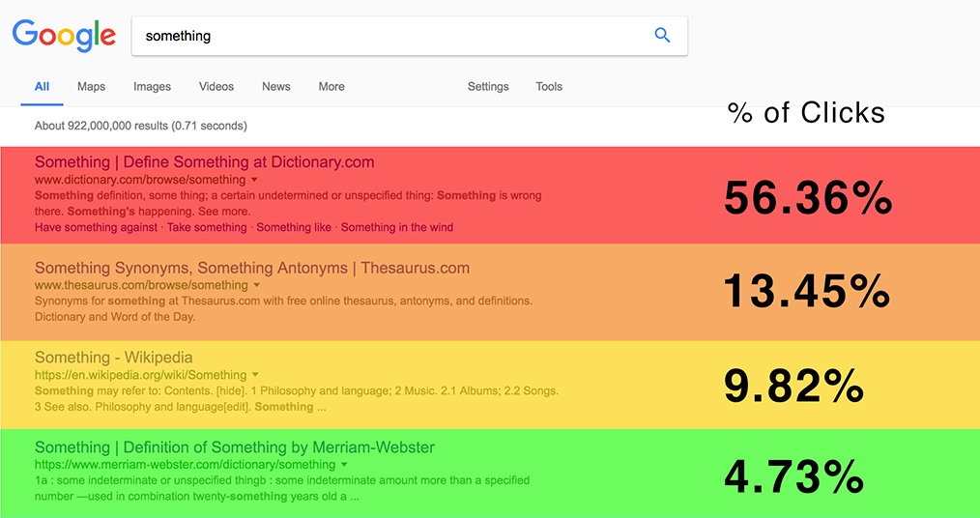Expand the arrow beside the dictionary.com URL
The width and height of the screenshot is (980, 518).
click(255, 180)
